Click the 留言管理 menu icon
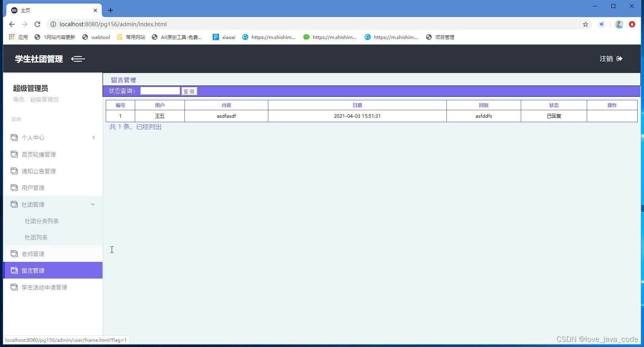Screen dimensions: 644x347 click(14, 270)
